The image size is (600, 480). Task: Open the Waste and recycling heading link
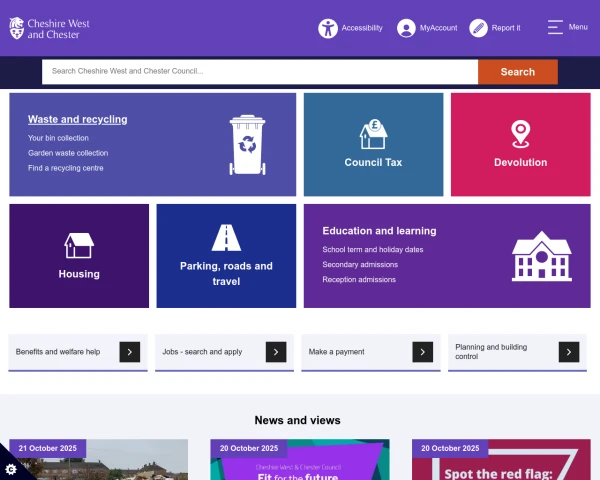78,119
